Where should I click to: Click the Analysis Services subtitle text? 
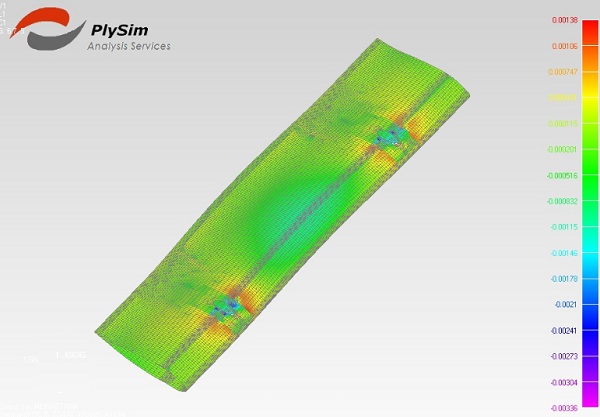tap(129, 46)
